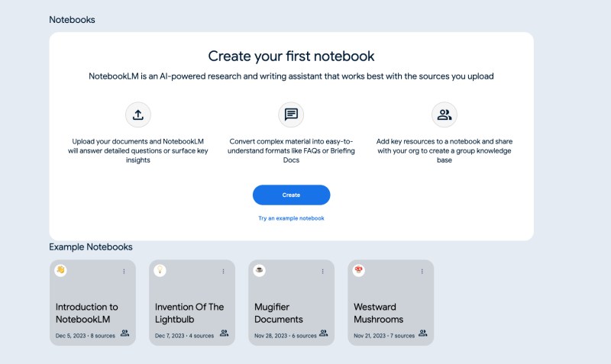Click shared people icon on Invention Of The Lightbulb

point(224,333)
